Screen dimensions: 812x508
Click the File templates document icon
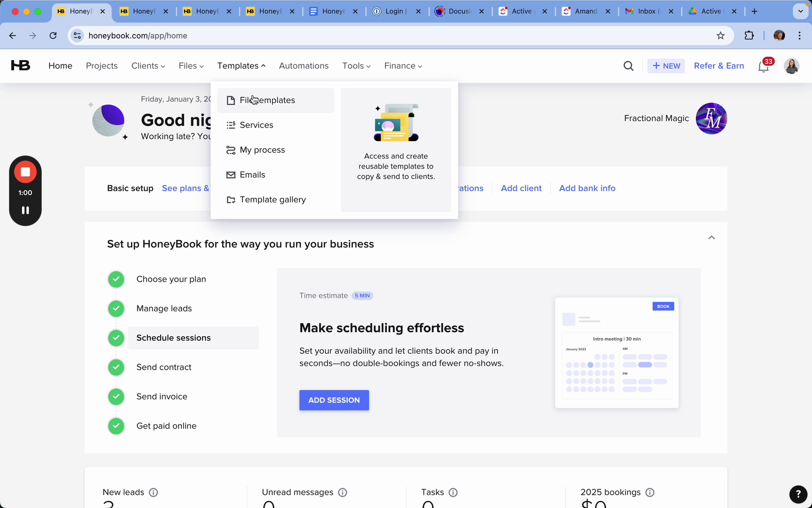pyautogui.click(x=231, y=100)
